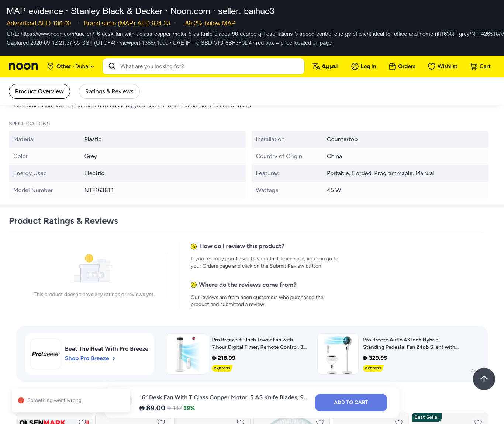Screen dimensions: 504x424
Task: Open the Pro Breeze 30 Inch Tower Fan title
Action: [259, 343]
